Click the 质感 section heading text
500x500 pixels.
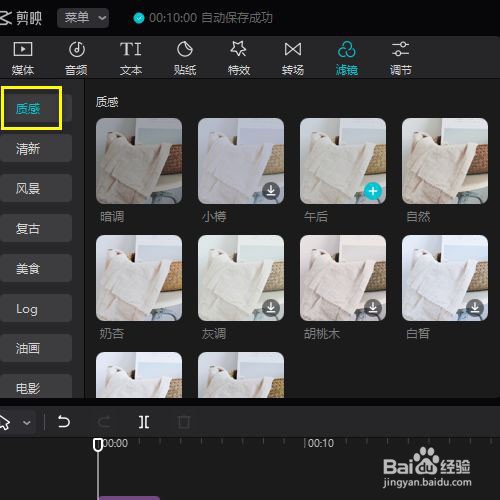107,102
